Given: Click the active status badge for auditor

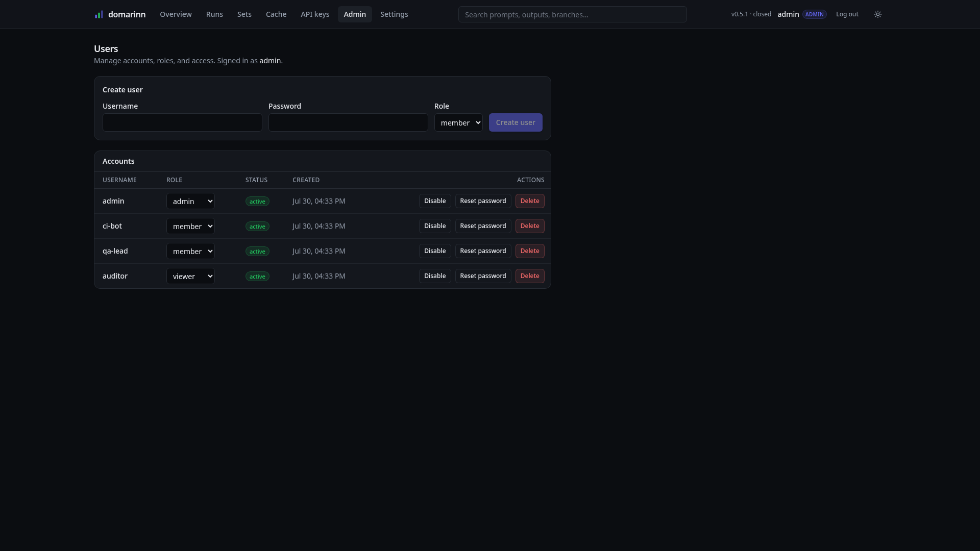Looking at the screenshot, I should [x=257, y=277].
